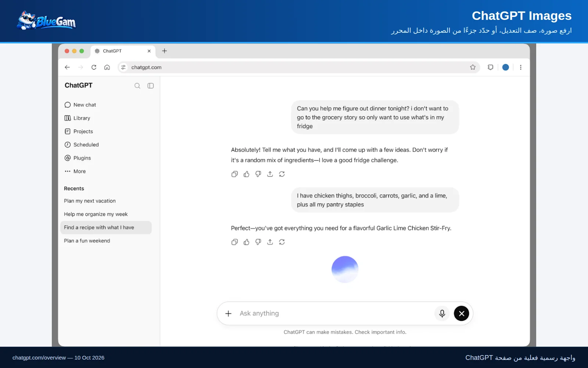
Task: Select the ChatGPT browser tab
Action: [x=123, y=51]
